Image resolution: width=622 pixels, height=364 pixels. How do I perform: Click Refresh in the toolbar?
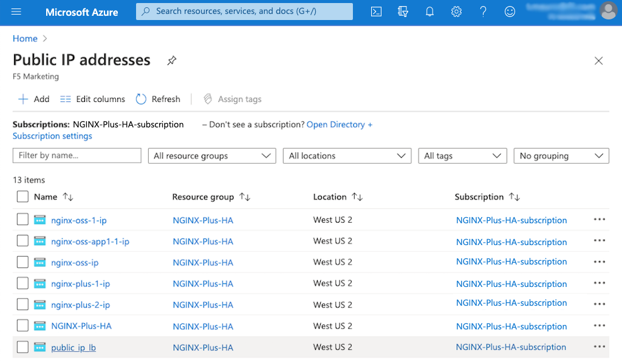point(158,99)
